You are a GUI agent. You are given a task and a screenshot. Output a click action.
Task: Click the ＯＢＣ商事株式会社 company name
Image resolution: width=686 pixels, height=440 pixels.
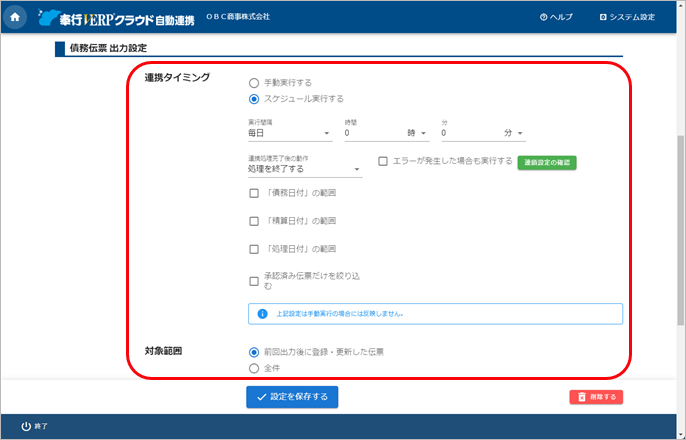pos(238,17)
